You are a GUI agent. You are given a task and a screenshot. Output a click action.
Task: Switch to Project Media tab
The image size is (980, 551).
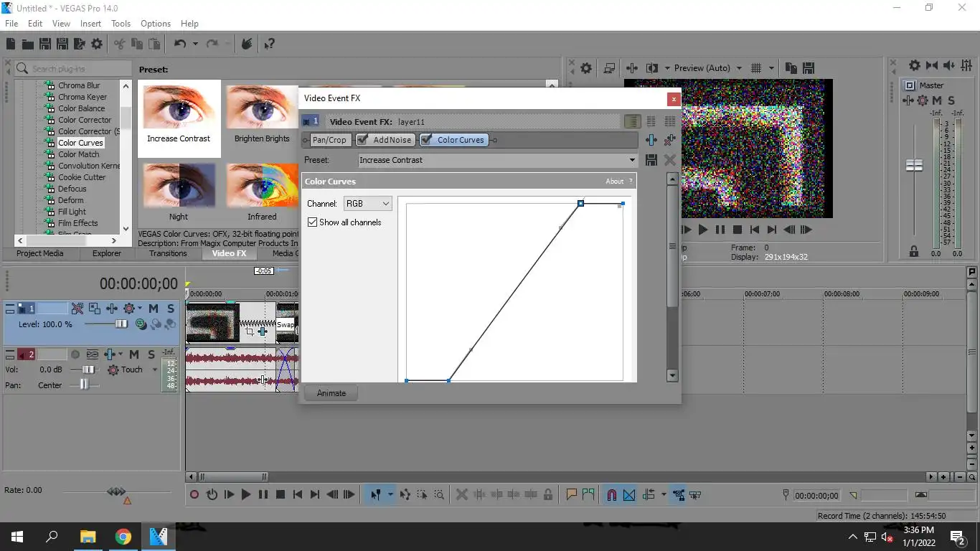(x=40, y=253)
